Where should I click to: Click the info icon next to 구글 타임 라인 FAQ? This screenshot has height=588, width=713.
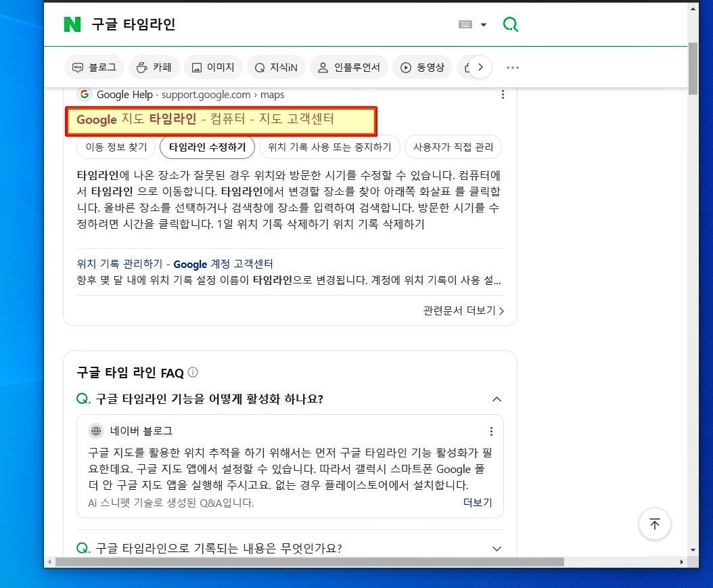[193, 372]
